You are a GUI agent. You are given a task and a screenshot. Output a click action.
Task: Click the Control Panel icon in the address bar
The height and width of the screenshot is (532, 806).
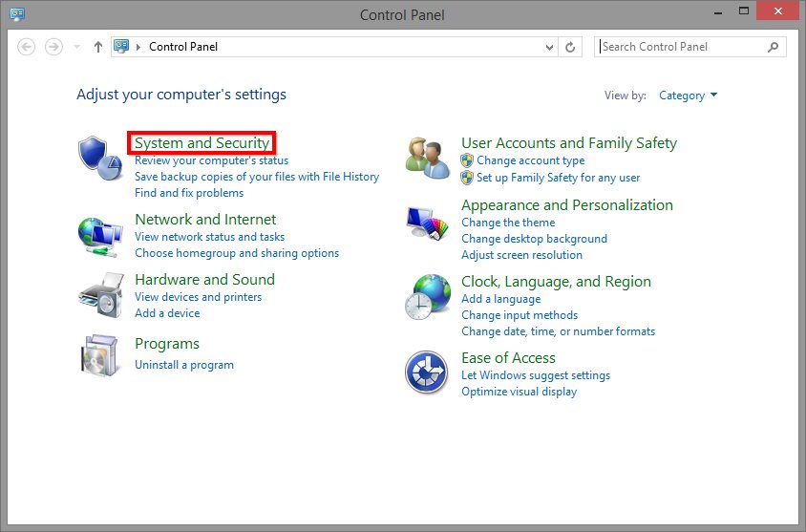[x=121, y=46]
